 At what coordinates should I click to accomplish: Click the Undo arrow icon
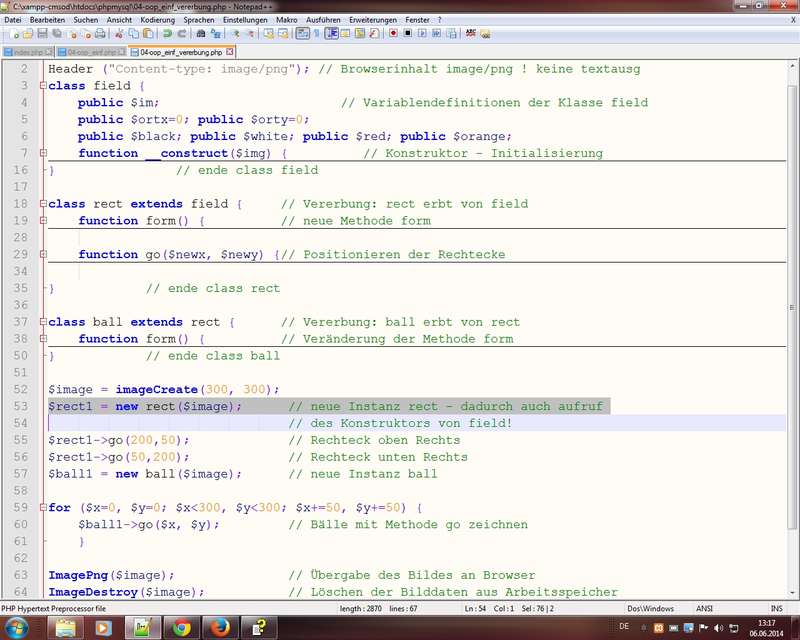(166, 33)
